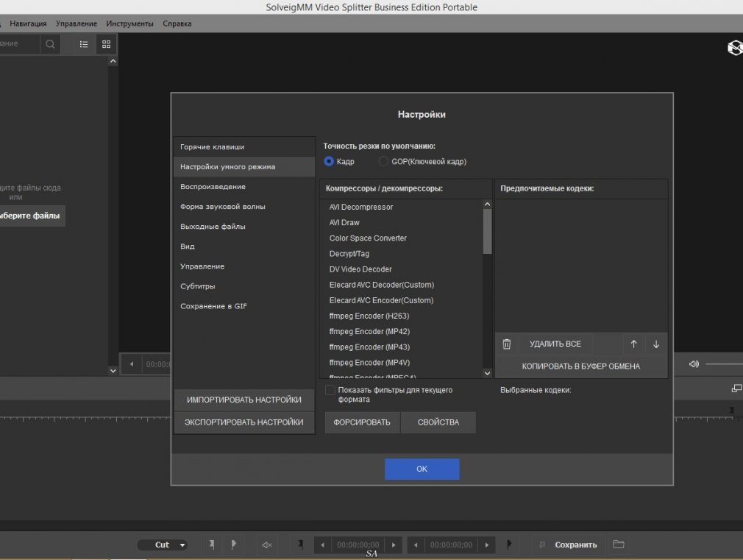Step first timecode forward with right arrow

pyautogui.click(x=394, y=545)
